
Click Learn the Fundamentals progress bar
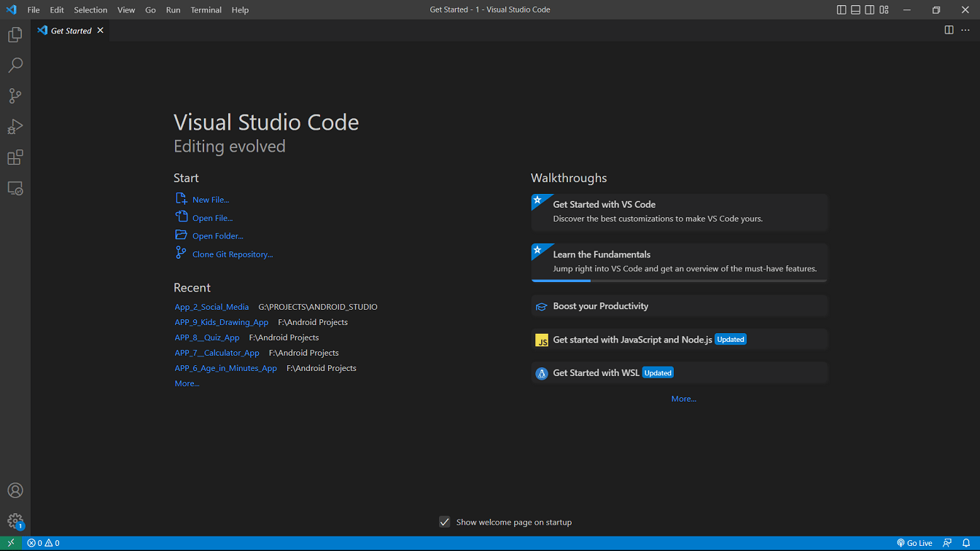[x=680, y=281]
